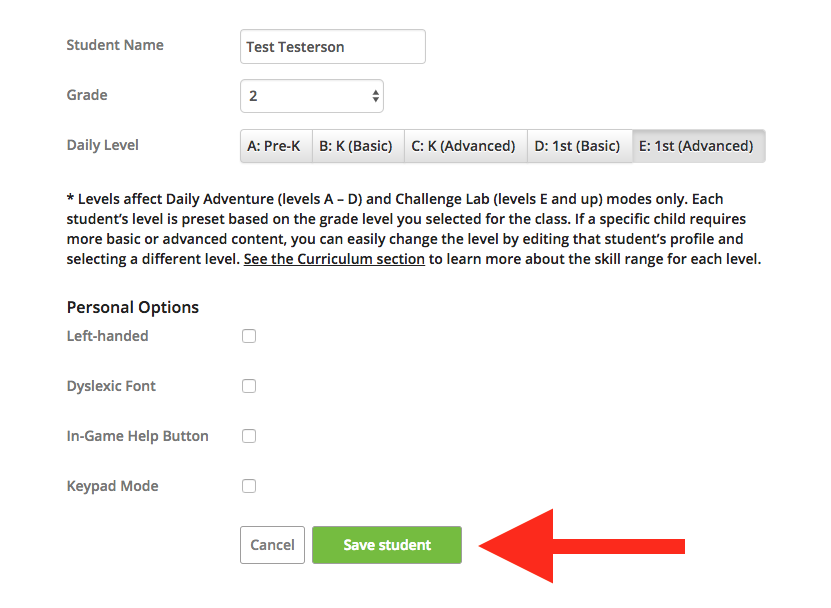This screenshot has height=608, width=831.
Task: Click the In-Game Help Button label
Action: 138,436
